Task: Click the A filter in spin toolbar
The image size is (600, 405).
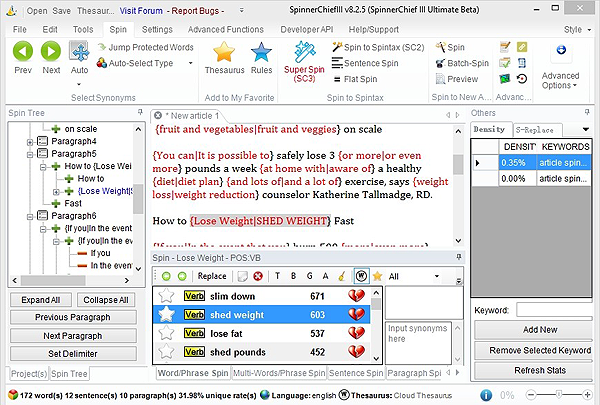Action: pos(325,276)
